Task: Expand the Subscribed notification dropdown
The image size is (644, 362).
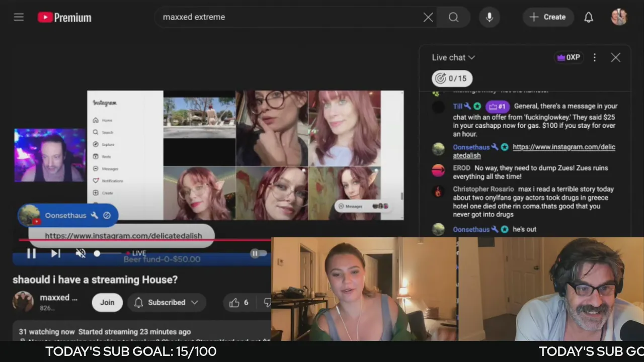Action: (x=166, y=302)
